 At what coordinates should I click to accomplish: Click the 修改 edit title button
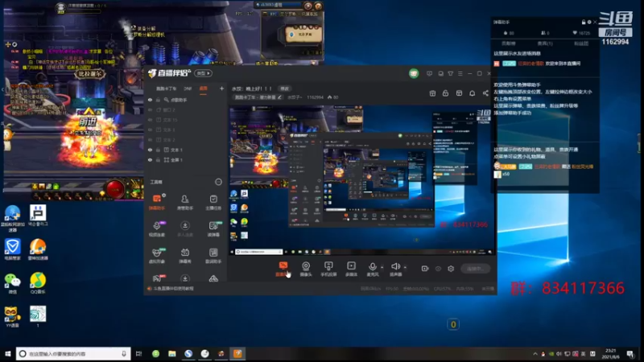point(284,88)
